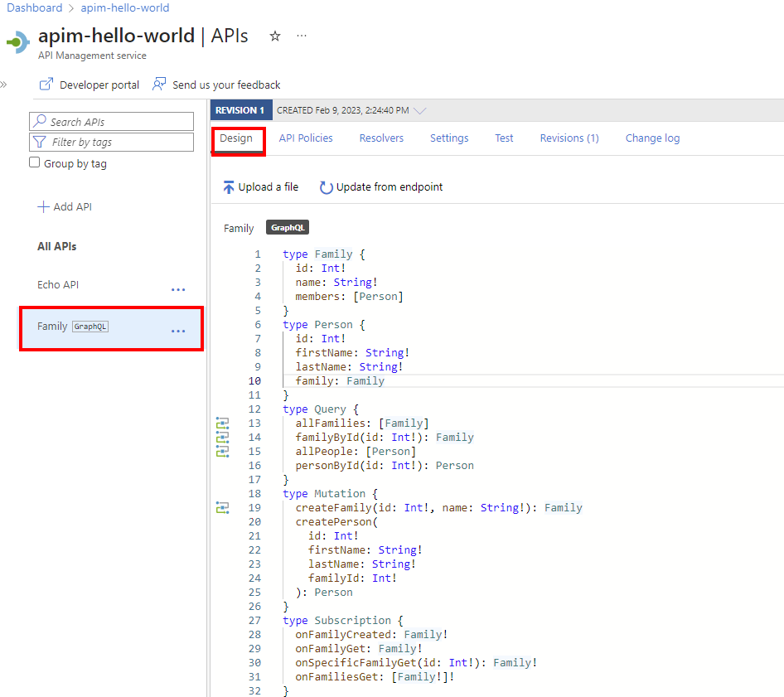
Task: Click the Developer portal external-link icon
Action: [47, 84]
